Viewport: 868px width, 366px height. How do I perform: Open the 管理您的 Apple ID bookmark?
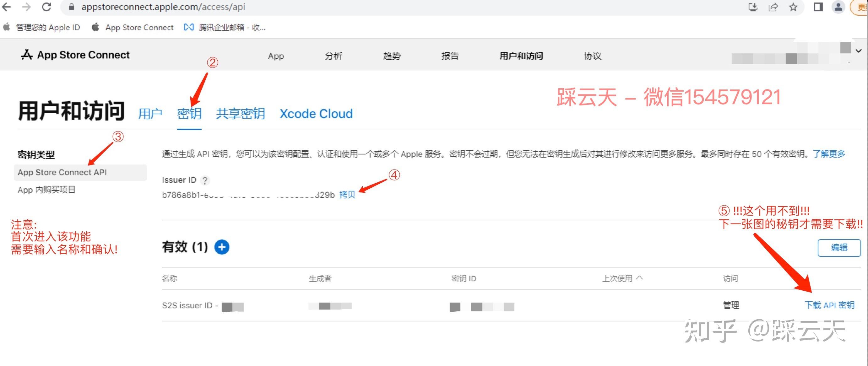click(x=47, y=27)
